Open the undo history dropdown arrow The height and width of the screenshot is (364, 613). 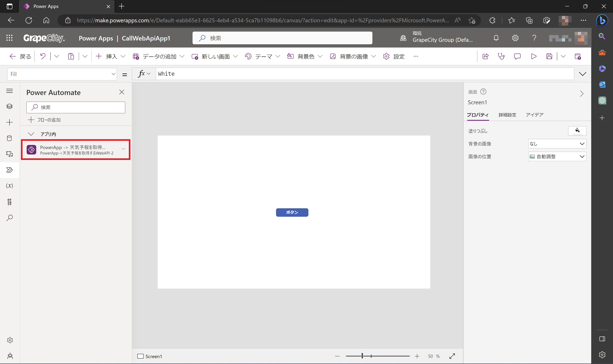point(57,56)
